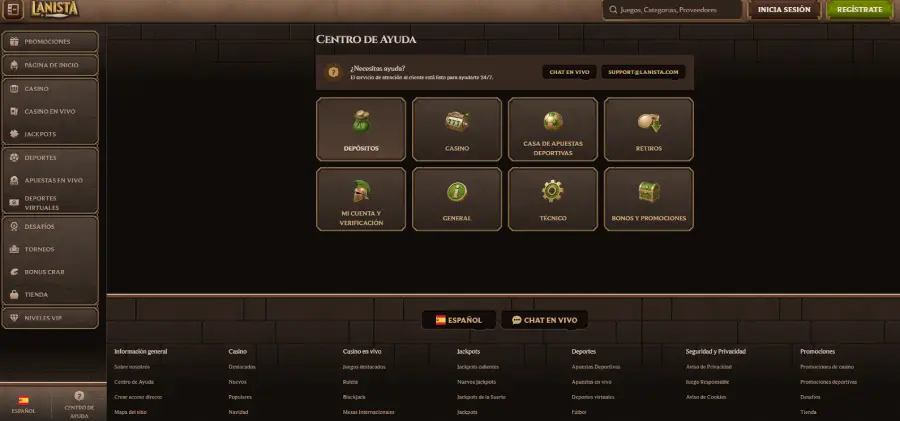
Task: Click the helmet icon beside Página de Inicio
Action: pyautogui.click(x=14, y=65)
